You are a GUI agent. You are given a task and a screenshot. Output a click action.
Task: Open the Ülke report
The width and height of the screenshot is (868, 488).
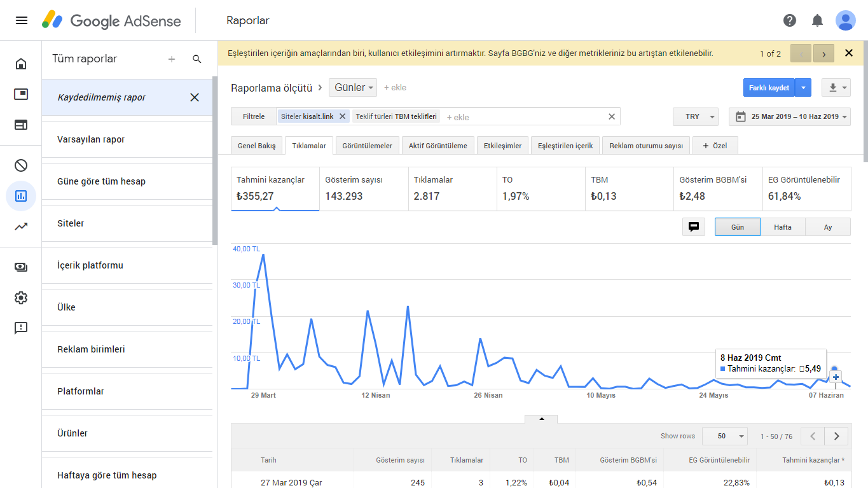coord(127,307)
